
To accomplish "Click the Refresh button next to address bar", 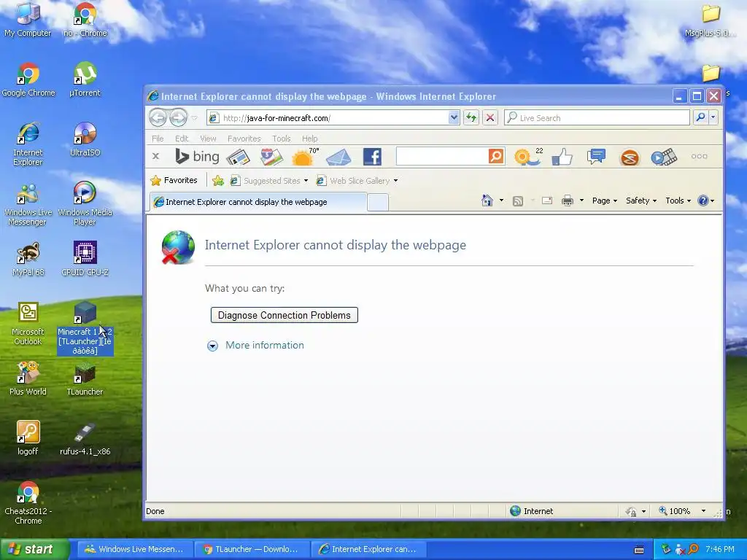I will point(471,117).
